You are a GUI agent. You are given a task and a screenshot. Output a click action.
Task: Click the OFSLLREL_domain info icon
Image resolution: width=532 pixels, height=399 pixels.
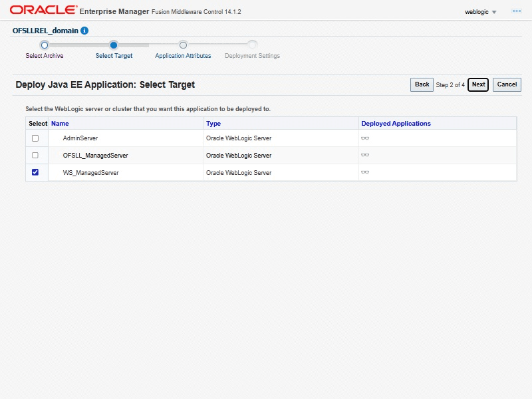click(x=84, y=31)
